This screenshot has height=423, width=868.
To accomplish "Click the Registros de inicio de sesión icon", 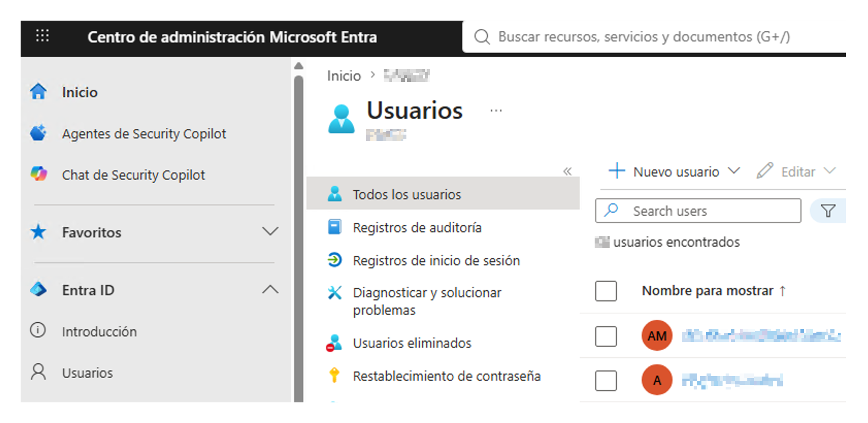I will pyautogui.click(x=335, y=259).
